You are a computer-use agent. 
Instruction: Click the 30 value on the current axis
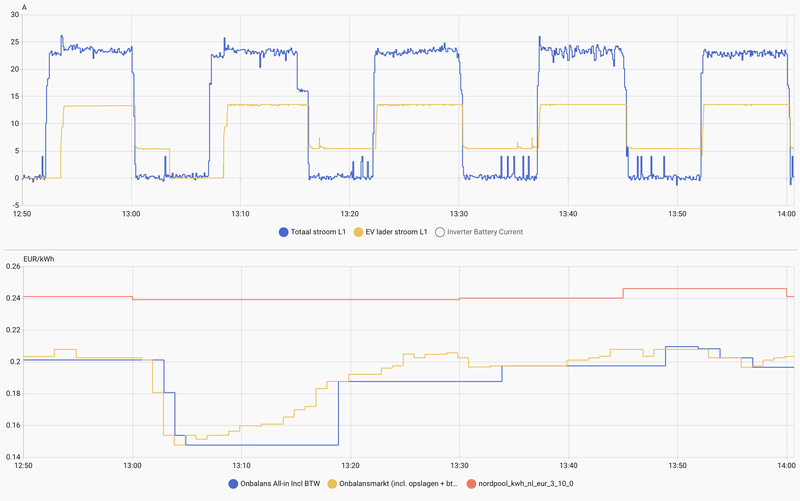[x=14, y=15]
